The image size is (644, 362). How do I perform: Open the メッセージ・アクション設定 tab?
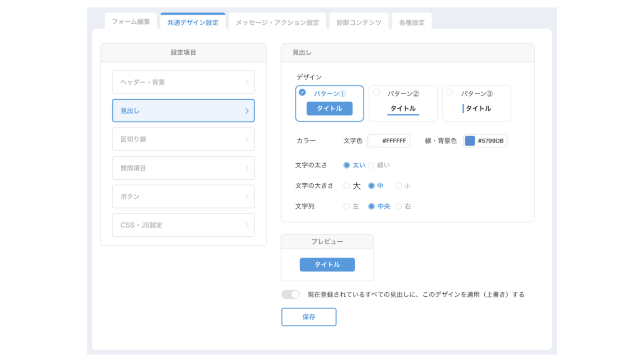coord(277,22)
